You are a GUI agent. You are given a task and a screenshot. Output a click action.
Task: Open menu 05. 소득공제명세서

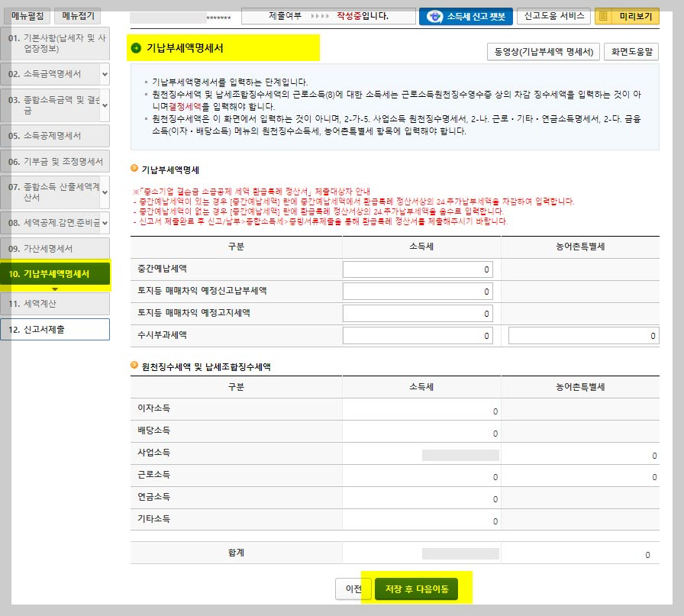56,136
